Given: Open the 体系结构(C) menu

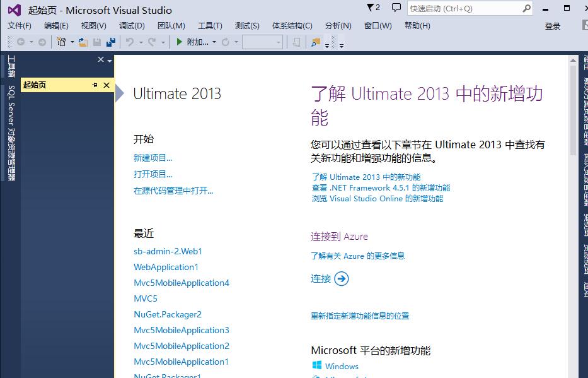Looking at the screenshot, I should point(292,25).
